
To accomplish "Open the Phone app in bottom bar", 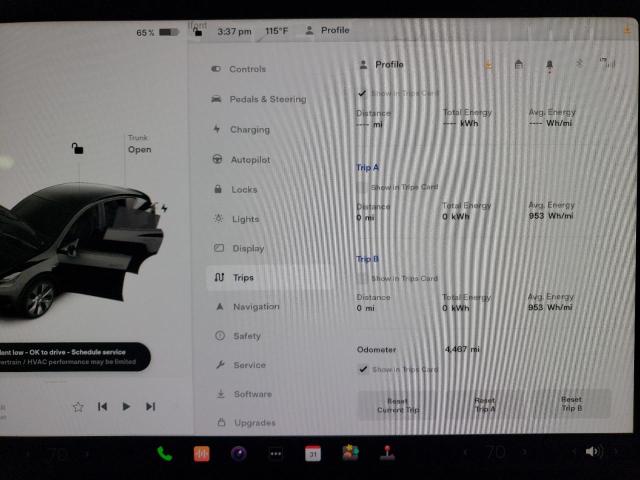I will point(164,454).
